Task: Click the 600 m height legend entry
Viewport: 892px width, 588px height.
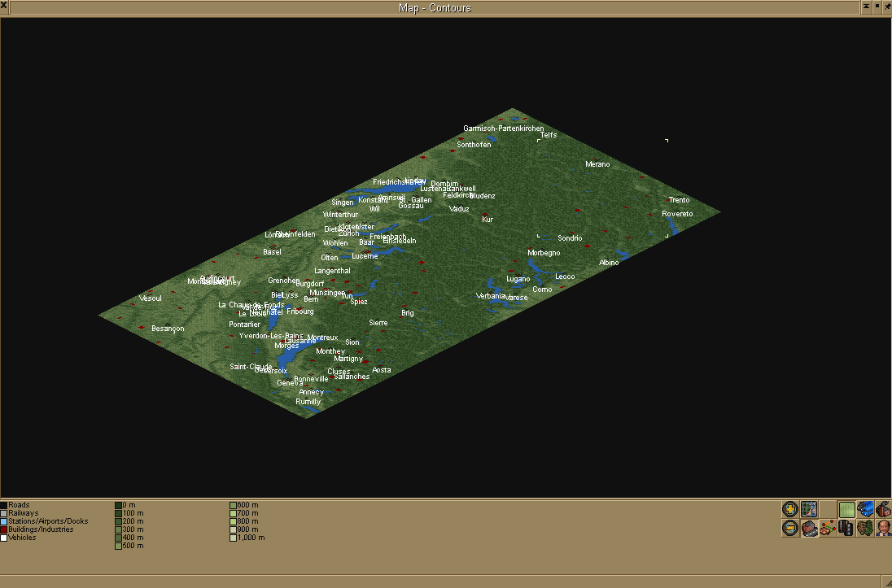Action: click(x=244, y=505)
